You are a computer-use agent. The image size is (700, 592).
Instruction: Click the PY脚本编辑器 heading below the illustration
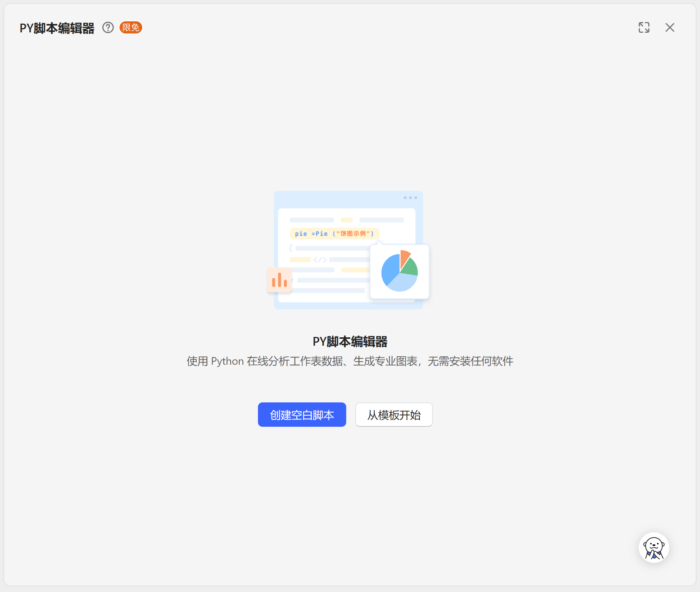click(350, 341)
